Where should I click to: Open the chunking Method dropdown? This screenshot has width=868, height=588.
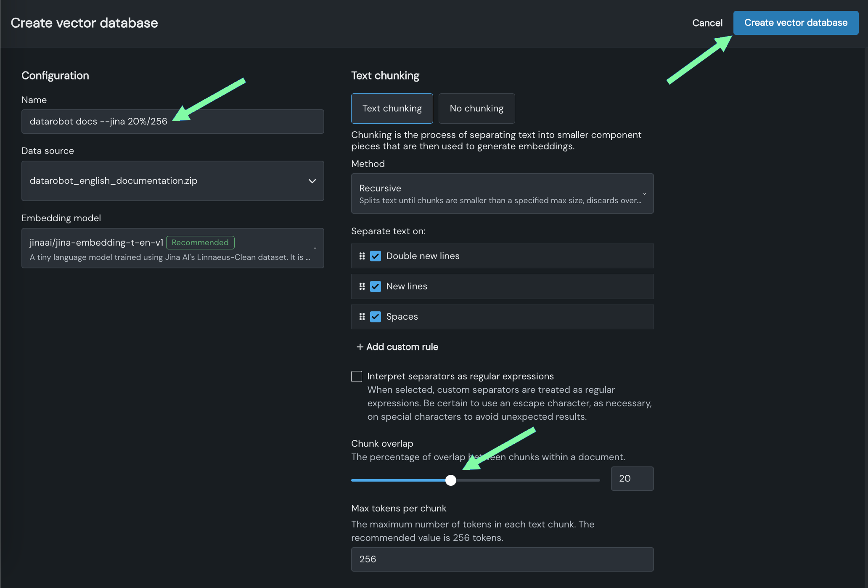point(502,193)
